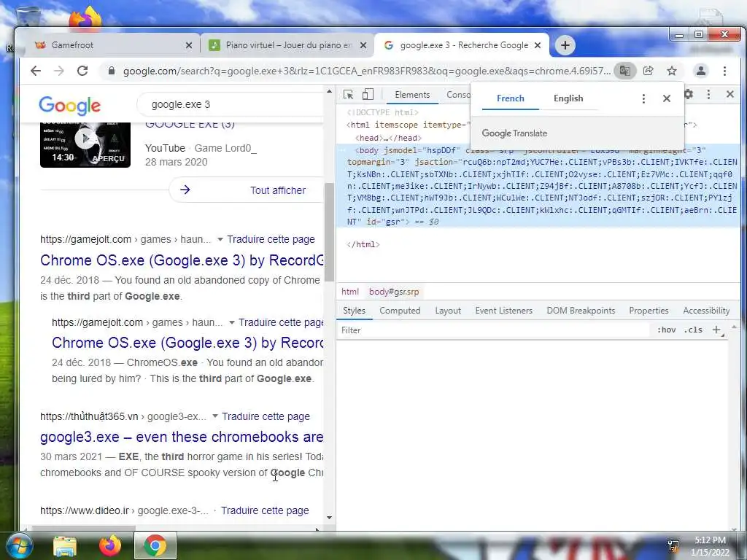Click the results scrollbar up arrow
This screenshot has height=560, width=747.
(x=329, y=91)
